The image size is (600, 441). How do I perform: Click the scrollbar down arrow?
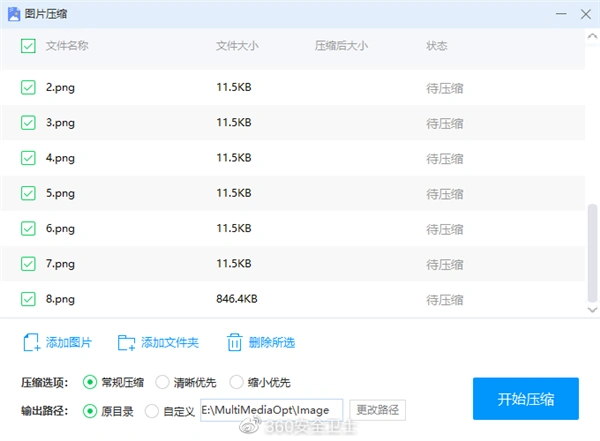click(x=592, y=310)
